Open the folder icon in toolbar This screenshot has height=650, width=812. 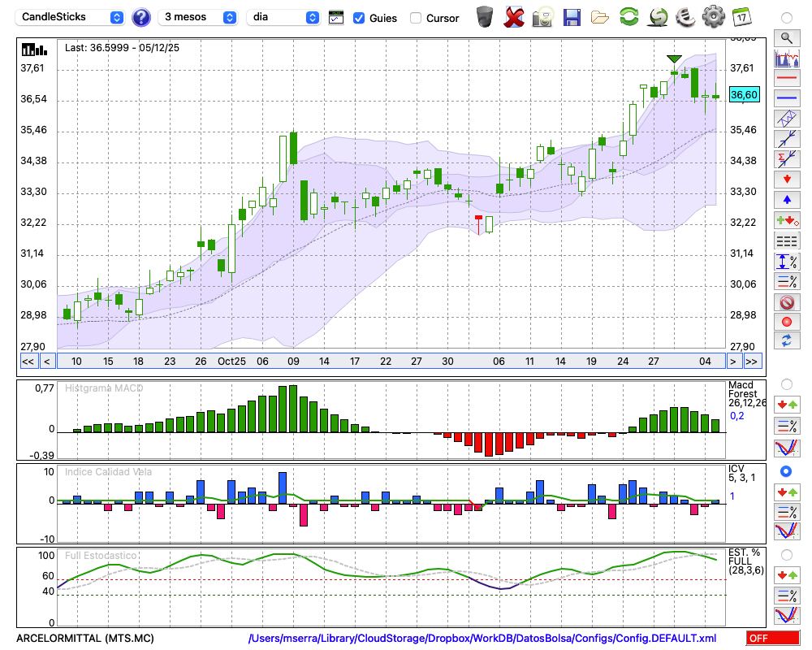coord(600,16)
